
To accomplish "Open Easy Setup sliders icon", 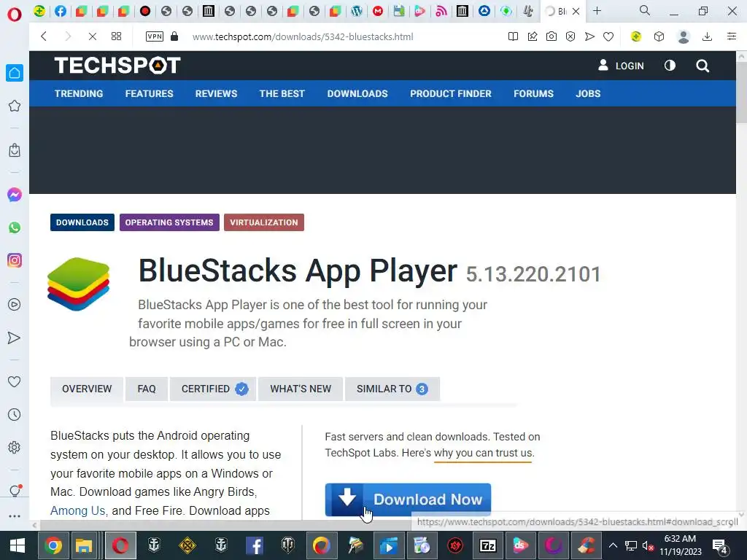I will (x=732, y=36).
